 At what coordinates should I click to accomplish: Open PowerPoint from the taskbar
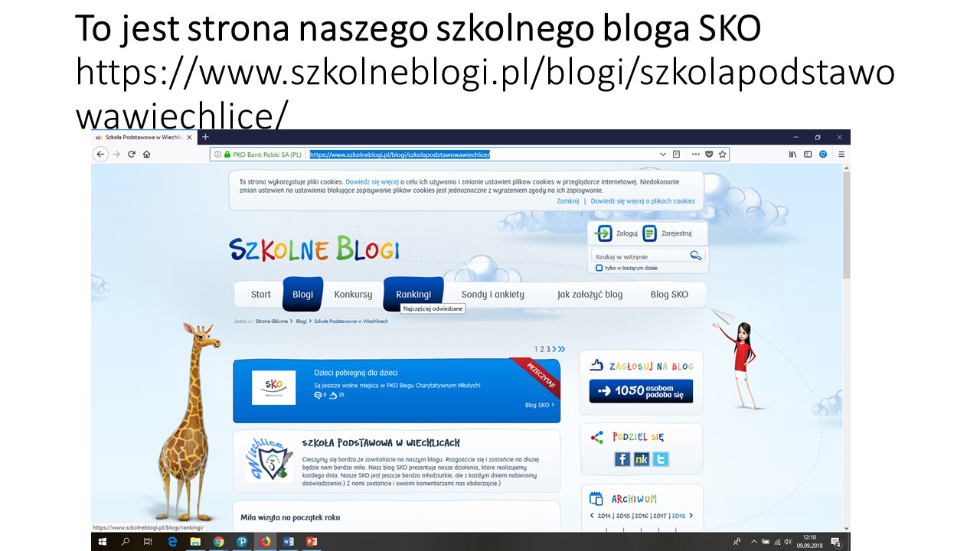click(312, 542)
